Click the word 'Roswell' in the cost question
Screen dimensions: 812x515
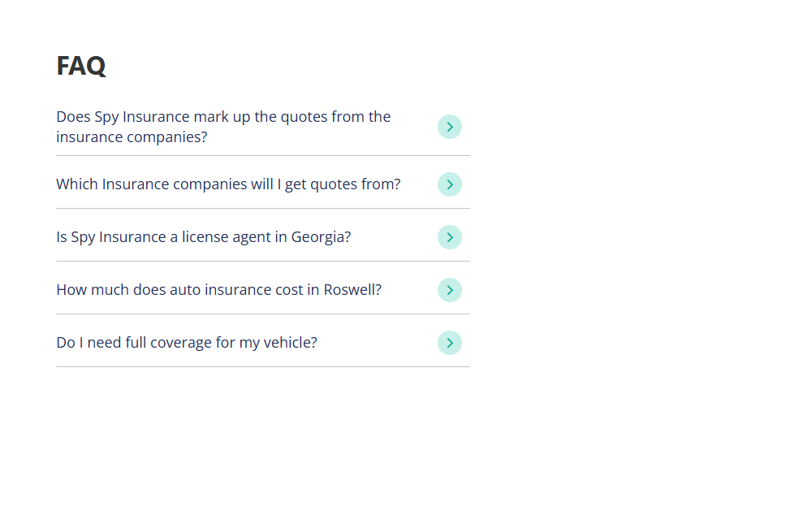[x=349, y=290]
